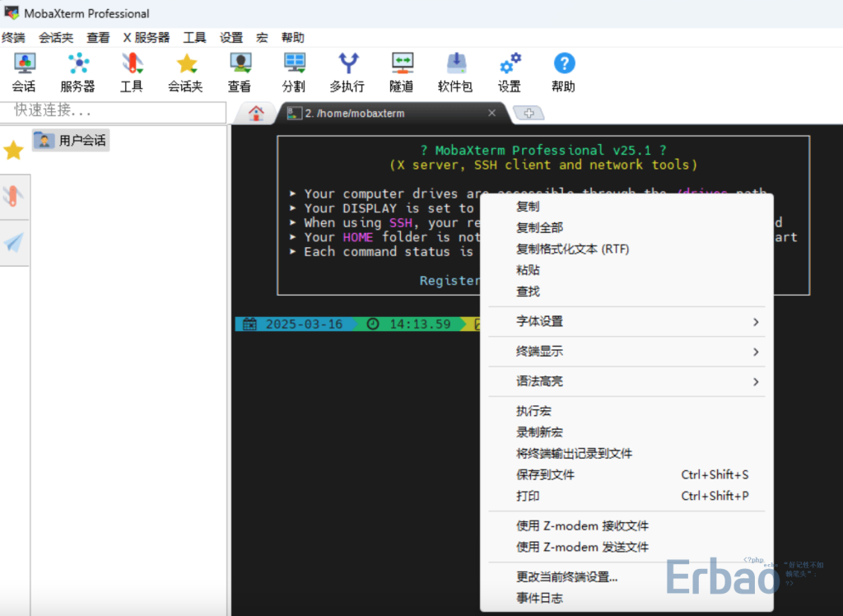This screenshot has height=616, width=843.
Task: Choose 执行宏 from the context menu
Action: pos(626,412)
